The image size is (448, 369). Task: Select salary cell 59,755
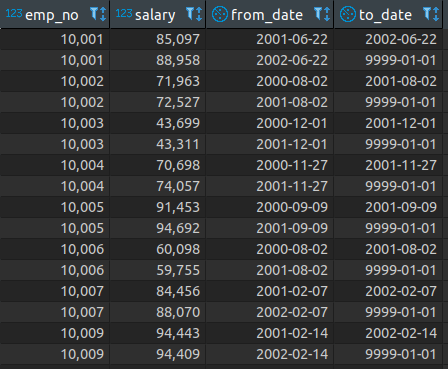click(158, 270)
